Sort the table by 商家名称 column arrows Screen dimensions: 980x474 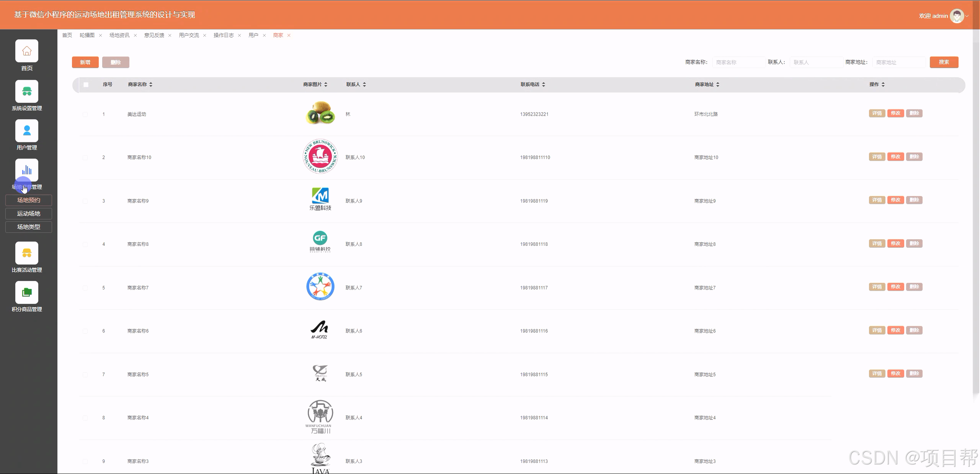click(x=151, y=85)
